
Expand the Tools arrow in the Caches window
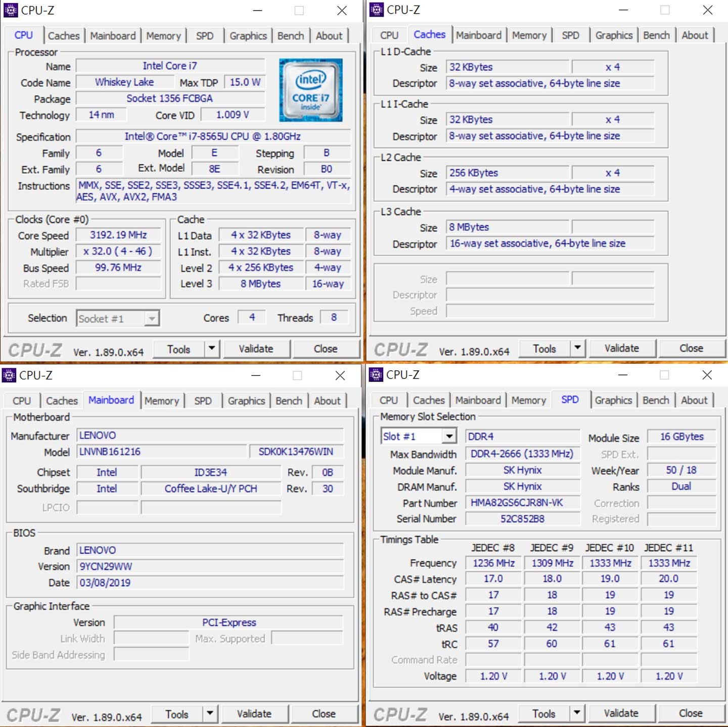[x=577, y=348]
